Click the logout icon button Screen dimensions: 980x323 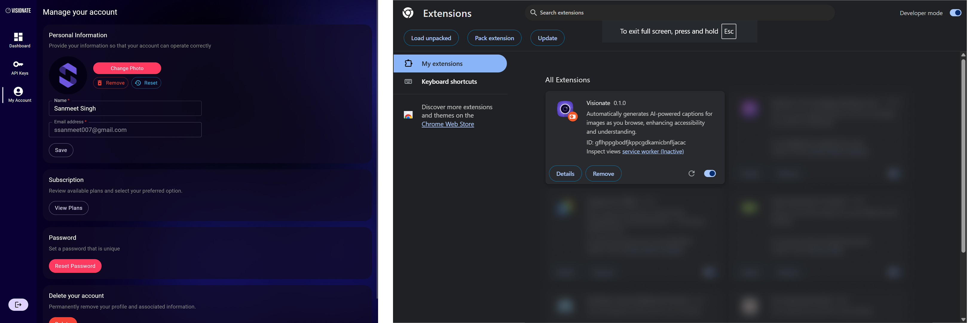pos(18,304)
